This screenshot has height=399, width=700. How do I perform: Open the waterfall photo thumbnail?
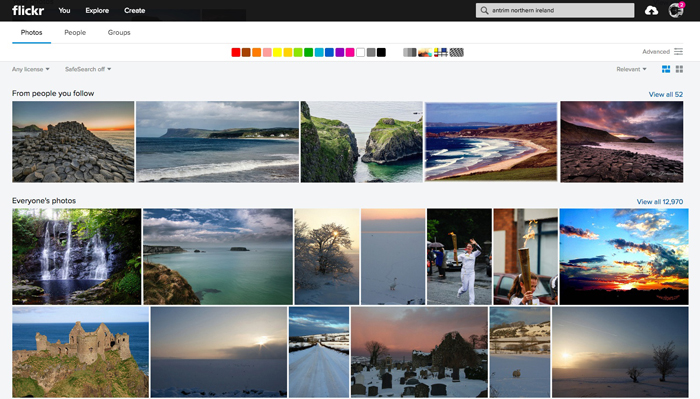(76, 257)
